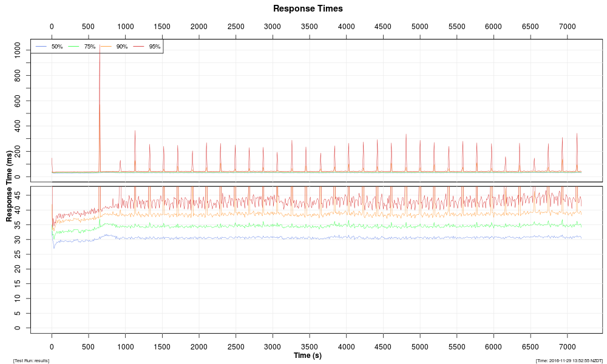Select the 500 tick on the bottom axis

pos(89,346)
